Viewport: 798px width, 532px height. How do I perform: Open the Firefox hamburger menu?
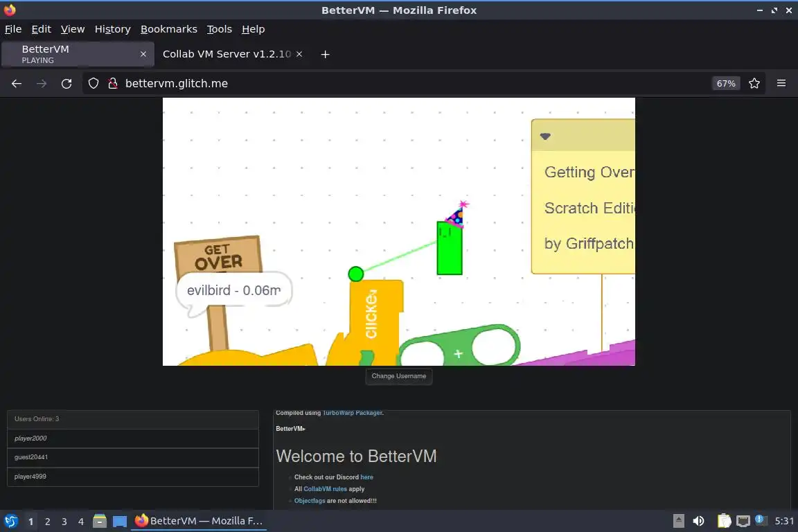point(781,84)
